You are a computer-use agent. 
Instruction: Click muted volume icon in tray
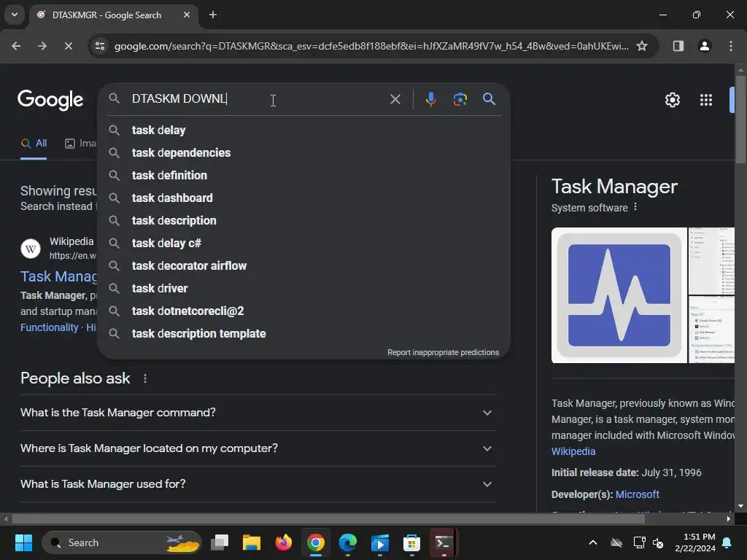(658, 542)
